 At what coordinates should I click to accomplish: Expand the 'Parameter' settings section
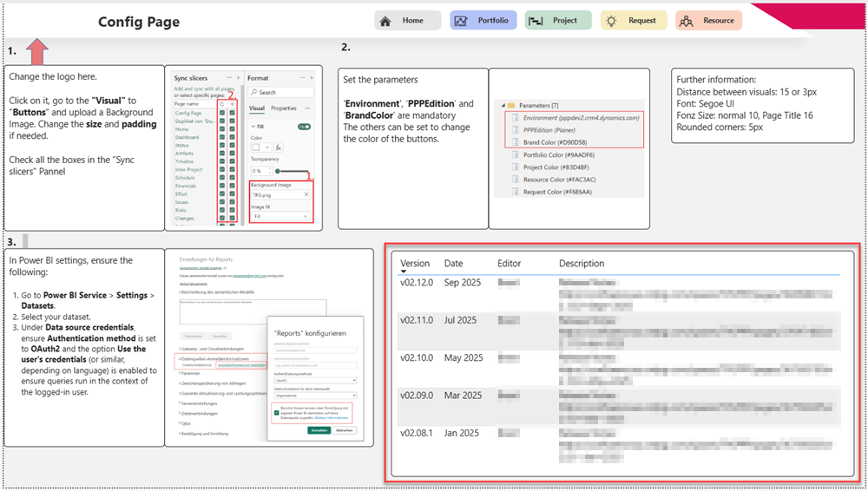[x=190, y=373]
